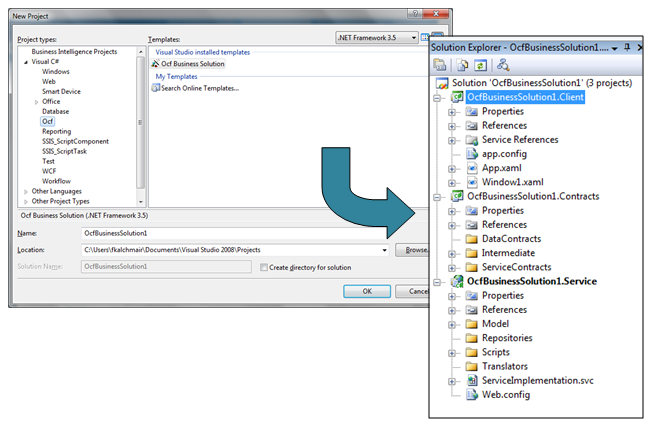
Task: Click the Name input field
Action: [255, 233]
